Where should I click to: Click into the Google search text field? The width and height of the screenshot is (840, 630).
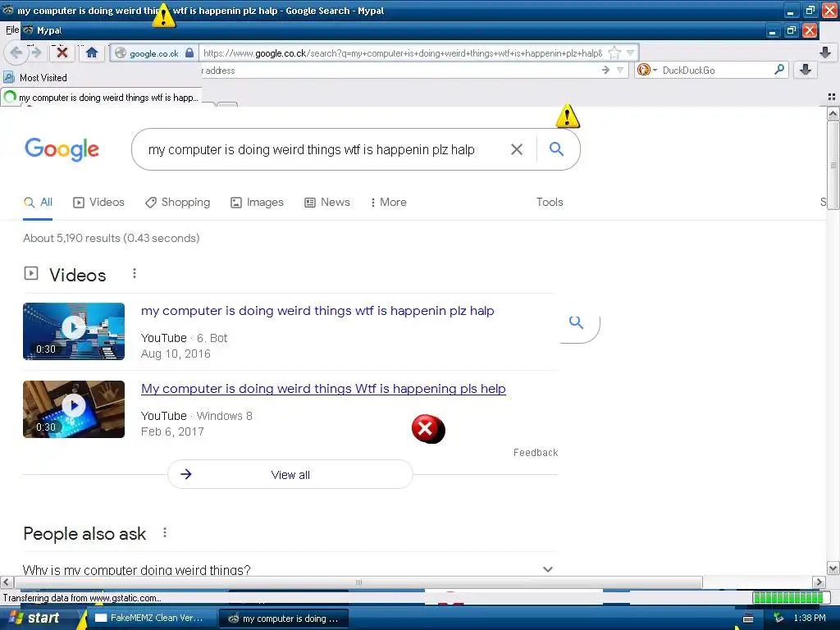tap(311, 149)
